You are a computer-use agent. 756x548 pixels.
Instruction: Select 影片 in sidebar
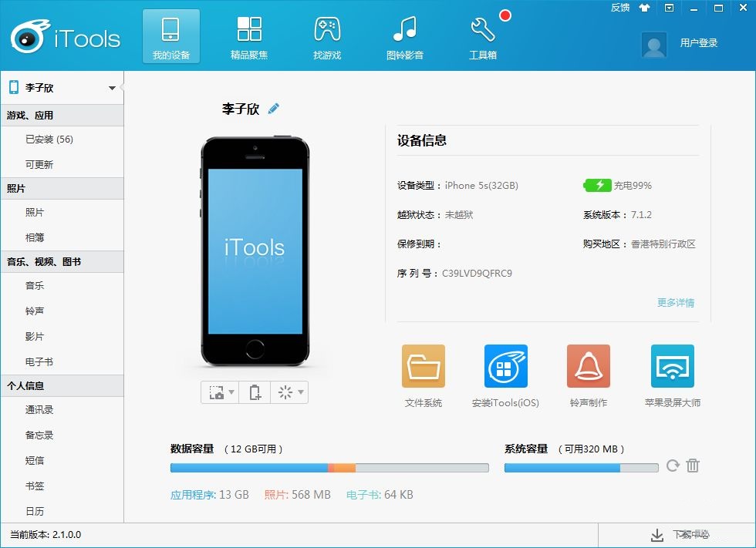[35, 337]
